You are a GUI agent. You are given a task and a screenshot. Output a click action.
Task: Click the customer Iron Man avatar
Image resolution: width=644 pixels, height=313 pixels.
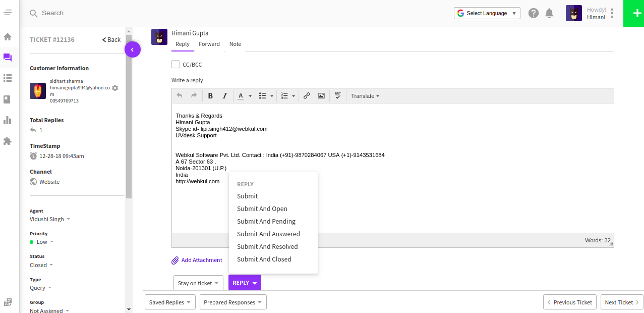click(x=38, y=91)
